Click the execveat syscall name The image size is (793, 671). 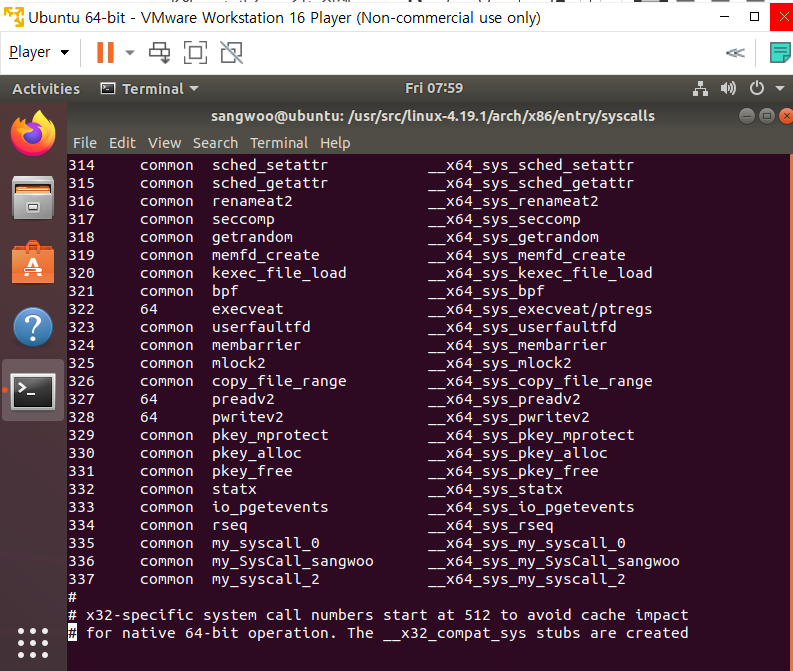coord(247,309)
